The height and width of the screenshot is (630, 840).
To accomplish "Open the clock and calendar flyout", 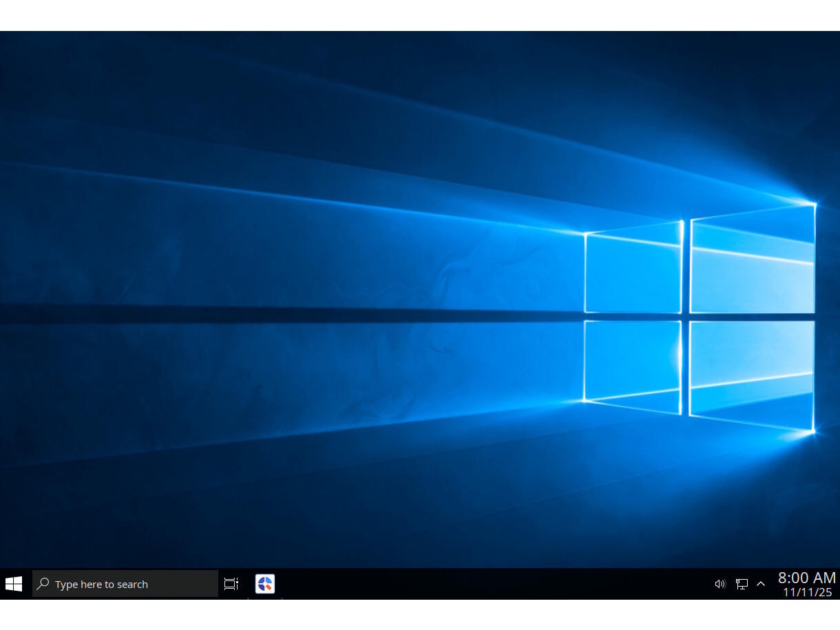I will pos(806,583).
